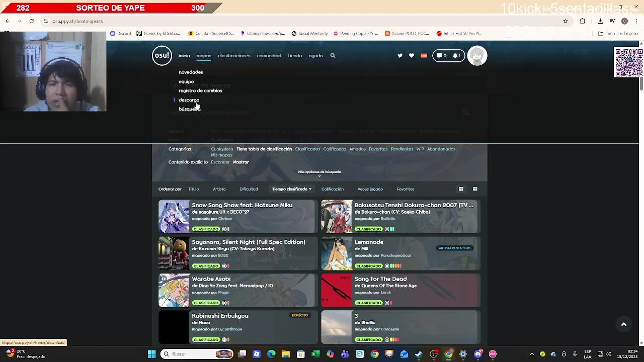This screenshot has height=362, width=644.
Task: Open the browser downloads icon
Action: pyautogui.click(x=600, y=21)
